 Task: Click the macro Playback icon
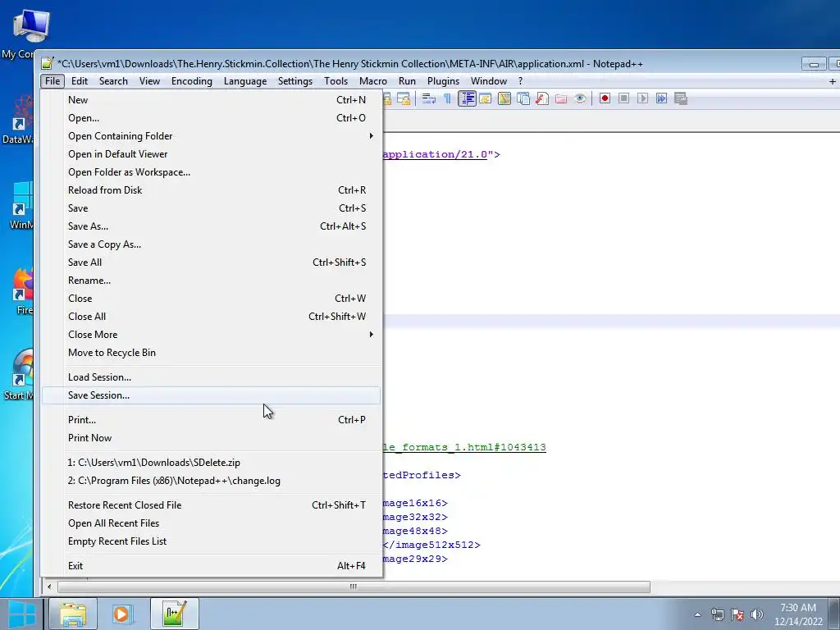click(x=643, y=98)
